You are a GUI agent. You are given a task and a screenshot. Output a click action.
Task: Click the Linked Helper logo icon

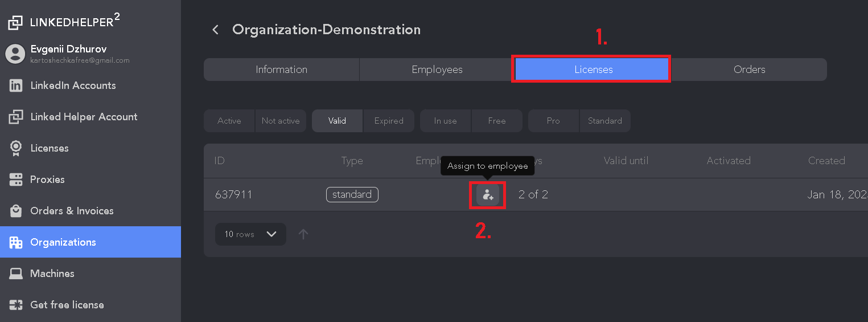pyautogui.click(x=15, y=23)
